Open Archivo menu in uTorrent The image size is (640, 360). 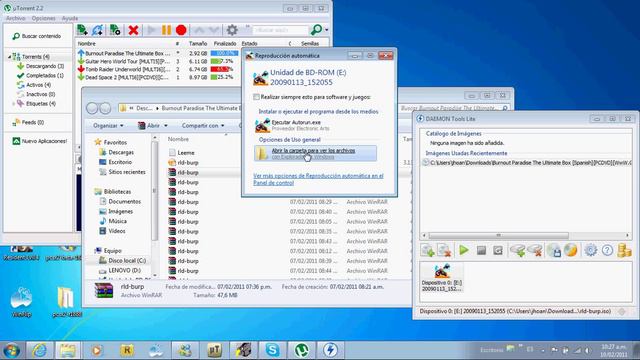(x=16, y=18)
